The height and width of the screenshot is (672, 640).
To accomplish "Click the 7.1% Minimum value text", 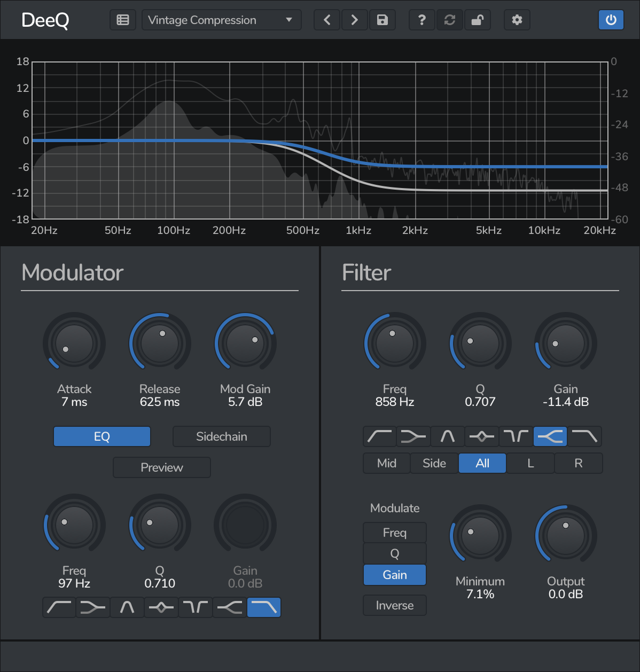I will pyautogui.click(x=480, y=594).
